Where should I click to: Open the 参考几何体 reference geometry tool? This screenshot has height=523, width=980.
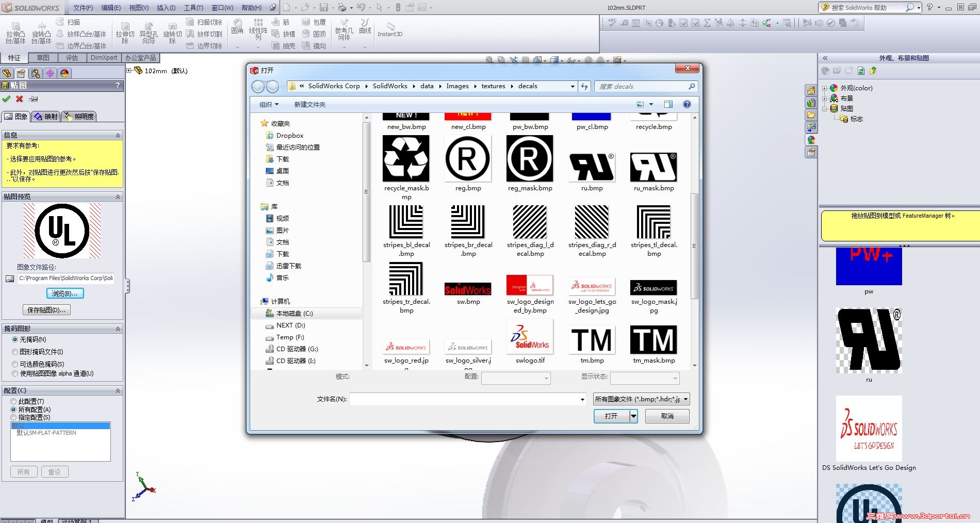344,30
